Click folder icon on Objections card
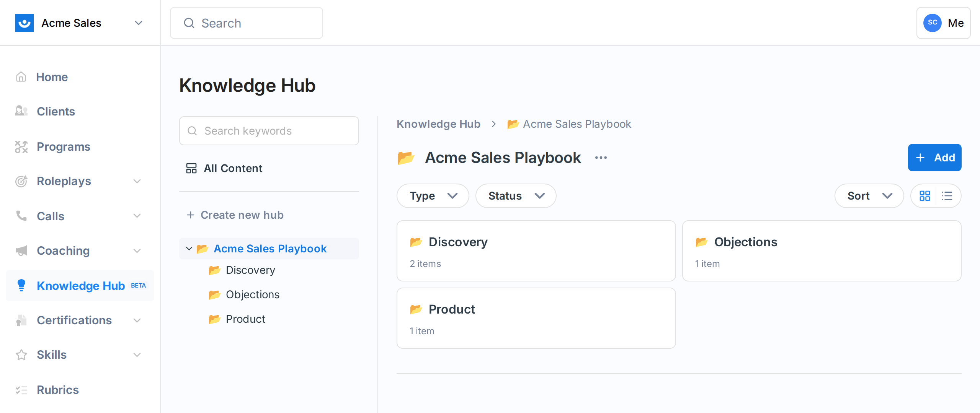Viewport: 980px width, 413px height. 702,242
